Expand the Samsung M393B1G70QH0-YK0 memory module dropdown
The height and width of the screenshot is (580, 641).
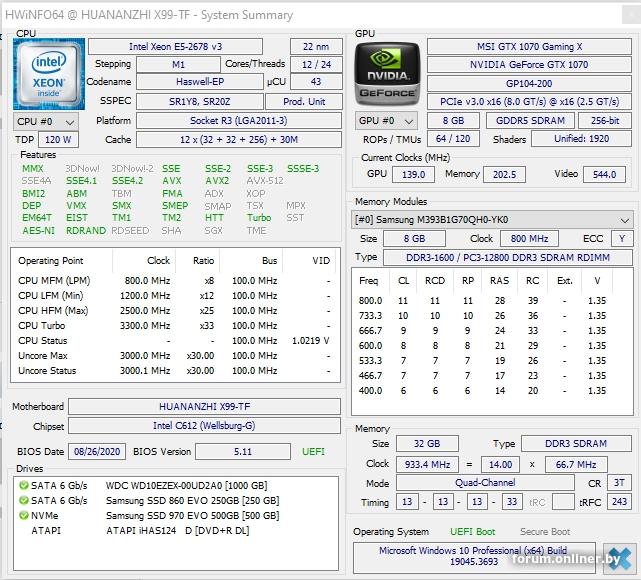[x=492, y=220]
